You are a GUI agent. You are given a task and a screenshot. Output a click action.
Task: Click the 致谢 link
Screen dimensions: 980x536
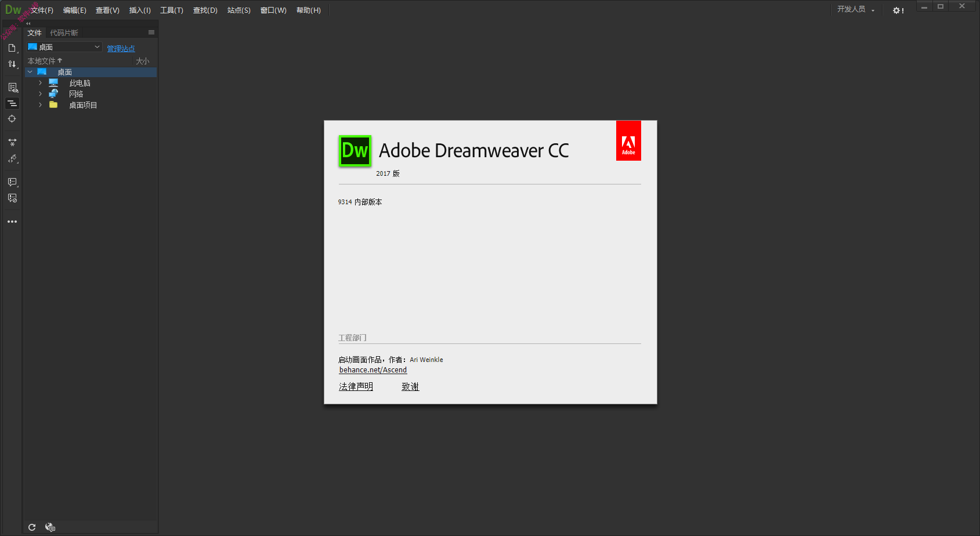click(x=410, y=386)
